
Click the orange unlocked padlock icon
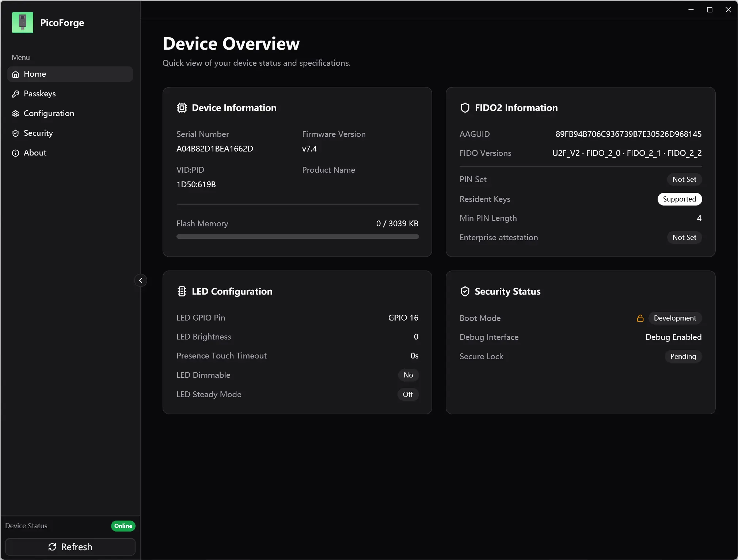(640, 318)
